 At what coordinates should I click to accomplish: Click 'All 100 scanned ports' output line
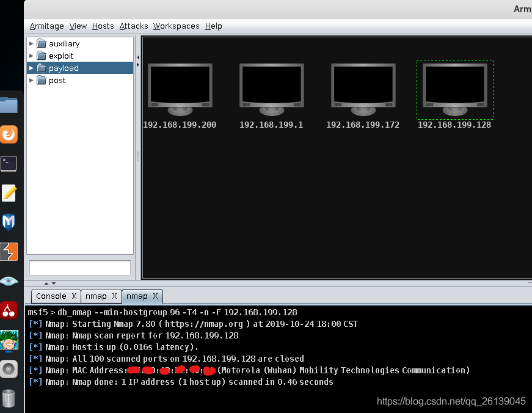pyautogui.click(x=166, y=359)
